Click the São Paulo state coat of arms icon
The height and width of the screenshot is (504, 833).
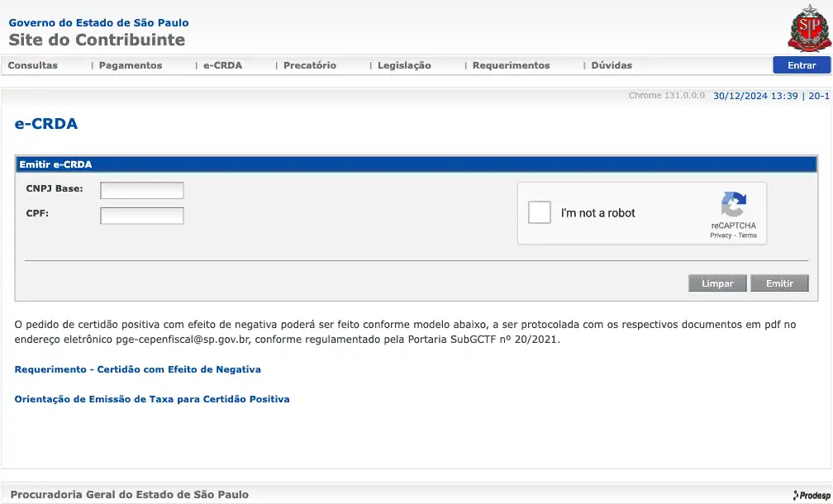808,29
